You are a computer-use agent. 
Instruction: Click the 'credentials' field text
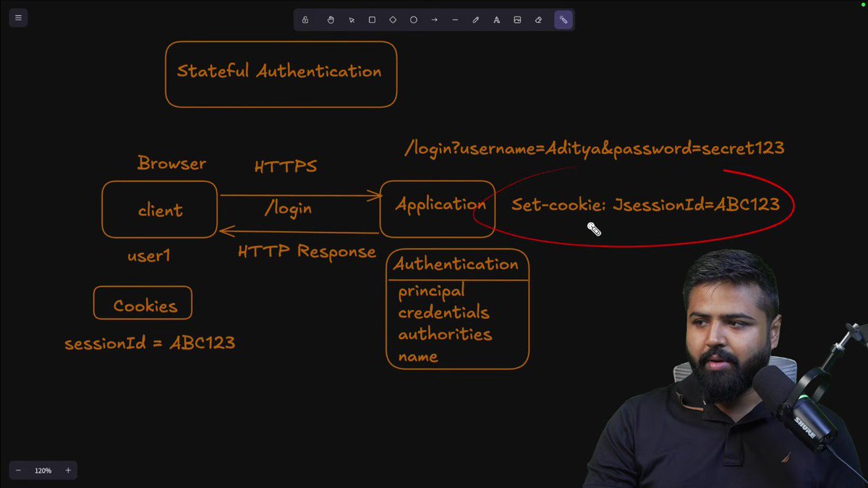443,313
